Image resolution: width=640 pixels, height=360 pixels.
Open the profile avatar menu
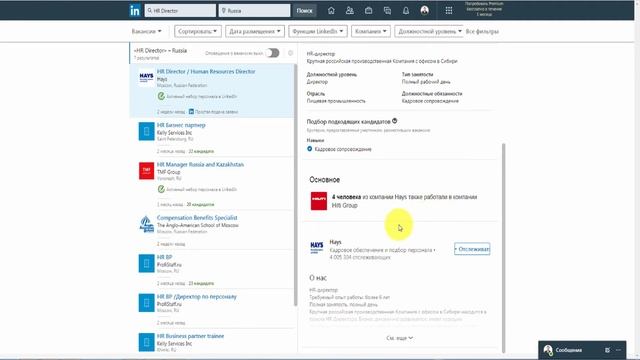424,11
